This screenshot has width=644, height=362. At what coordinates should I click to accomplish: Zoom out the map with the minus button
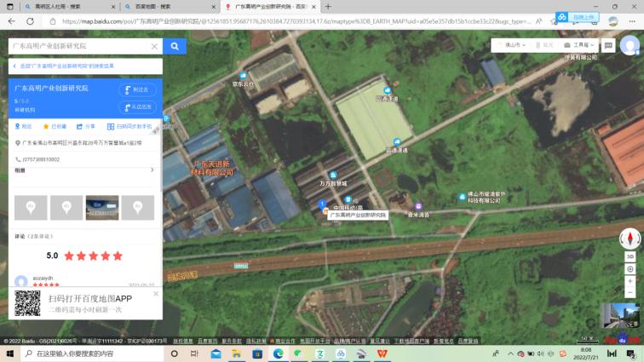tap(630, 292)
